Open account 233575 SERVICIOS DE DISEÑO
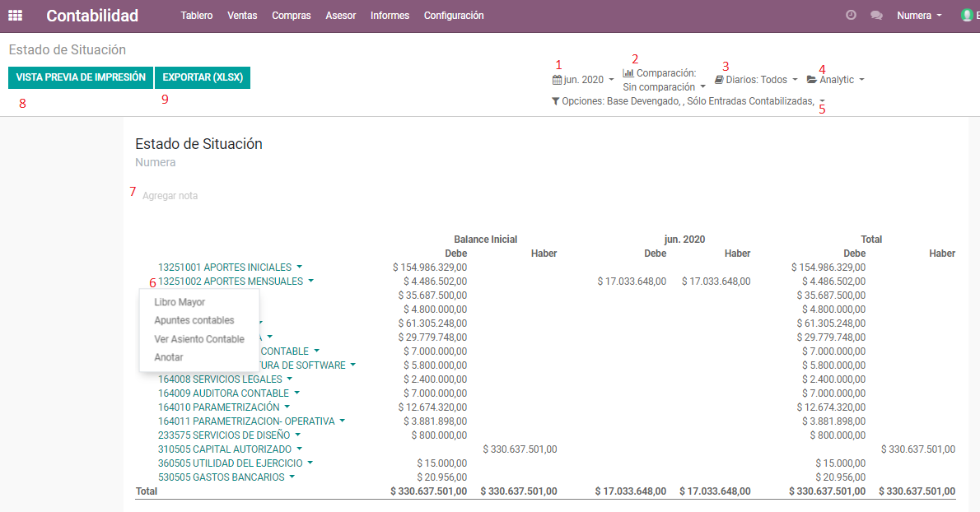Image resolution: width=980 pixels, height=512 pixels. point(224,435)
